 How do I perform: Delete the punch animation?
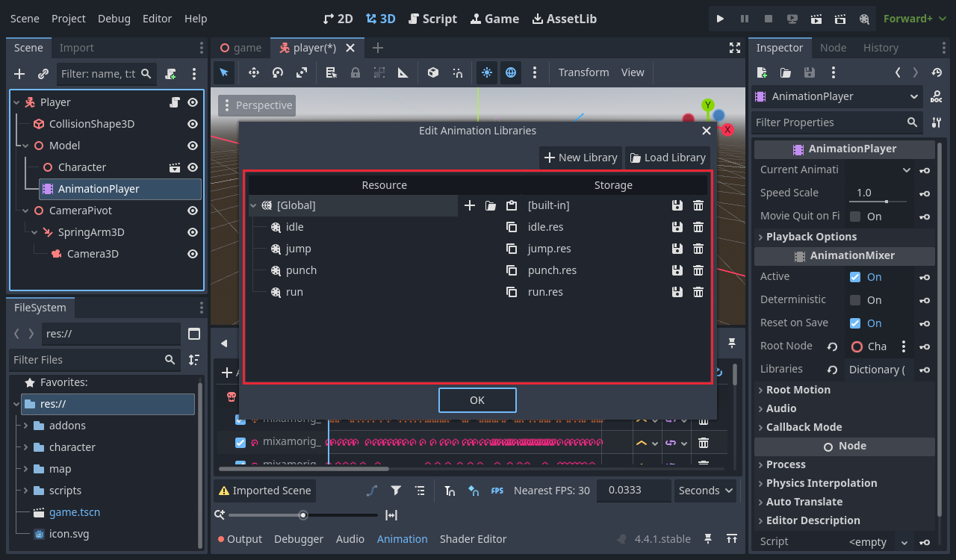698,270
